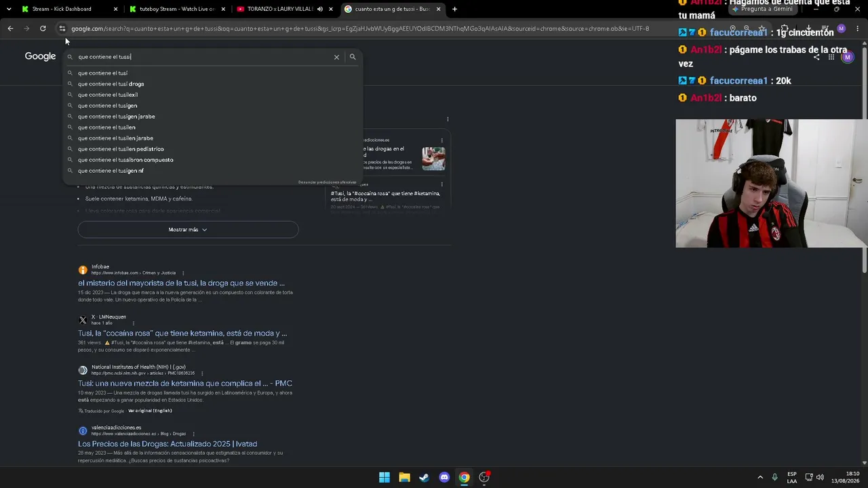Click the streamer webcam overlay

coord(772,184)
